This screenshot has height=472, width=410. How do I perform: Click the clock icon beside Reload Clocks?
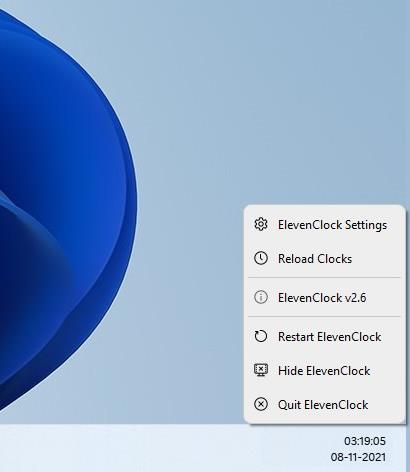(x=261, y=258)
